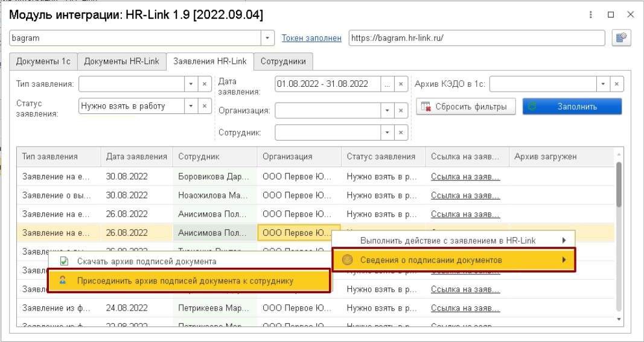Clear the Дата заявления filter
Screen dimensions: 644x342
coord(401,84)
